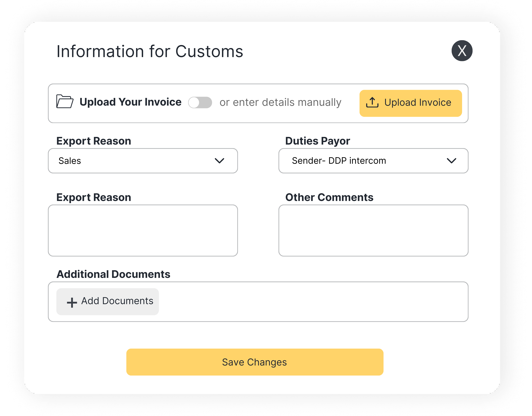Toggle the Upload Your Invoice switch

[200, 102]
